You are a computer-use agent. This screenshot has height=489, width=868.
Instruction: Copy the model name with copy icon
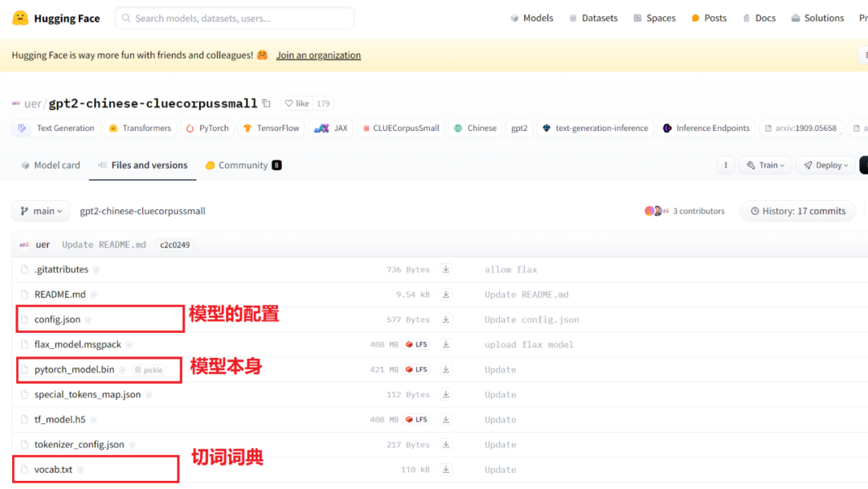[266, 104]
